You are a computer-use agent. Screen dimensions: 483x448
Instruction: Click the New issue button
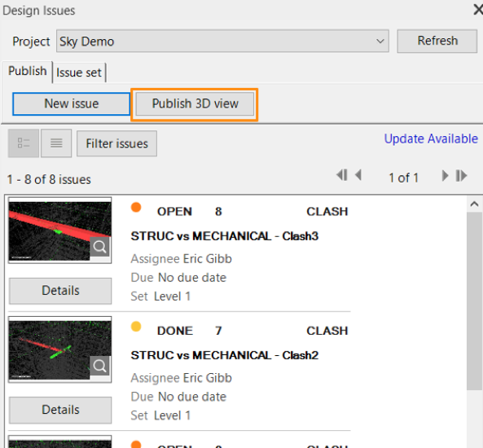coord(72,103)
